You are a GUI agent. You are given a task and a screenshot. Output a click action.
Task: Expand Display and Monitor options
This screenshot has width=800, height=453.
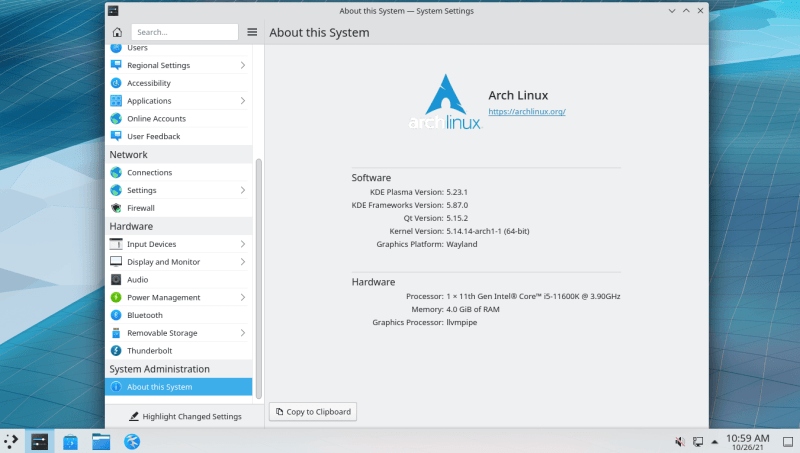[243, 262]
